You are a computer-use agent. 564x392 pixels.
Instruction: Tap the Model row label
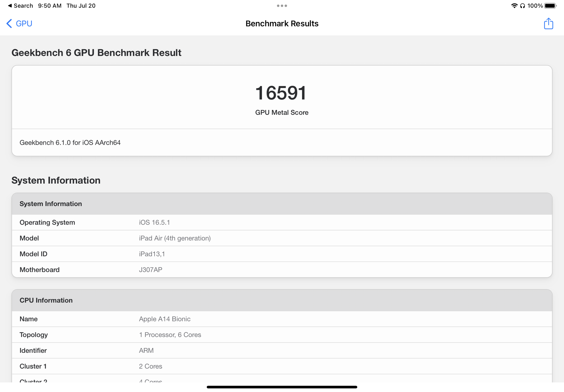coord(29,238)
